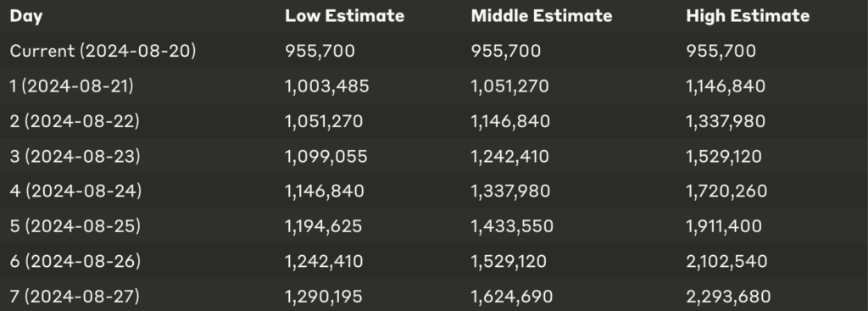Viewport: 868px width, 311px height.
Task: Select the Current (2024-08-20) row label
Action: pos(103,51)
